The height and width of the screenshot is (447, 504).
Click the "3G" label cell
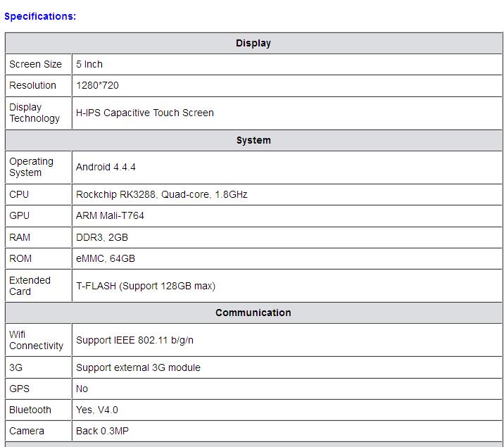coord(38,367)
